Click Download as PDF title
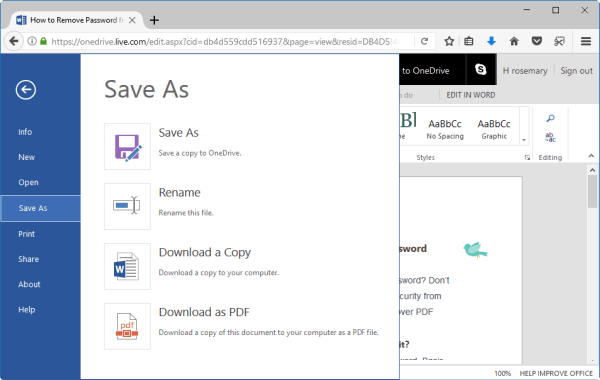600x380 pixels. (204, 312)
